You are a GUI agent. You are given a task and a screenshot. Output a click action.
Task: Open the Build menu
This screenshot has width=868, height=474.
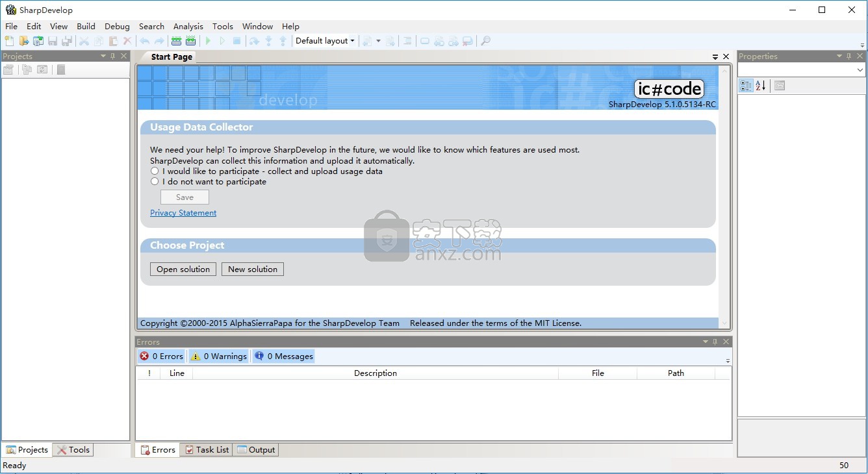point(86,27)
